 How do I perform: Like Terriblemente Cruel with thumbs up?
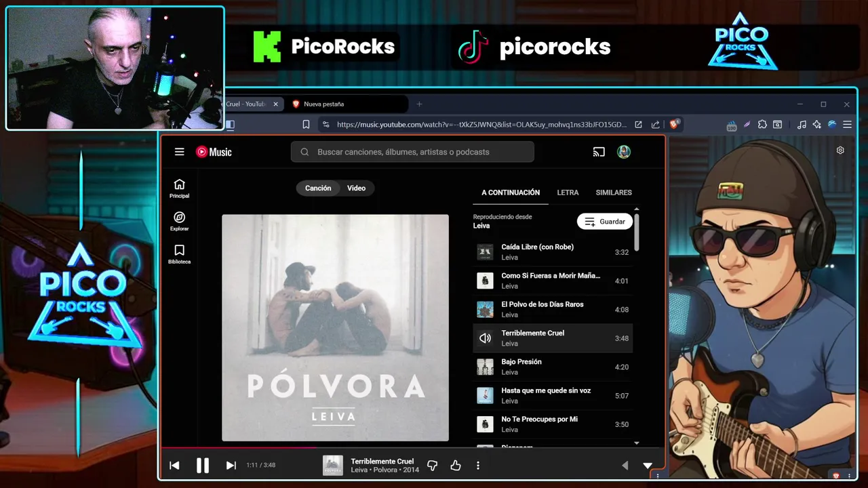click(455, 465)
